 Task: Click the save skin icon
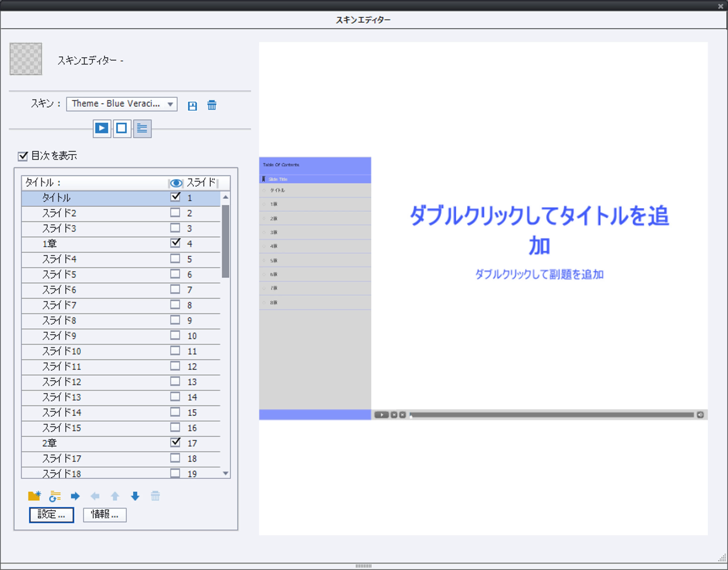192,106
